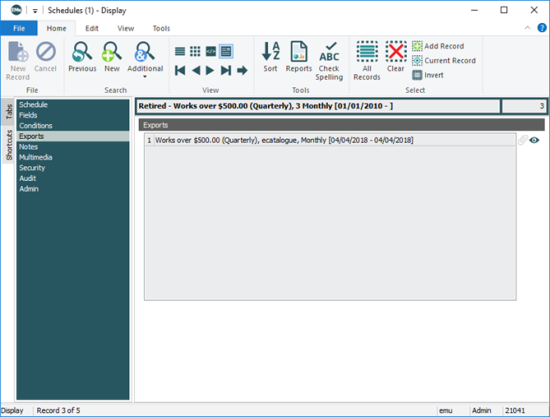The width and height of the screenshot is (550, 417).
Task: Open the Notes tab in sidebar
Action: tap(73, 147)
